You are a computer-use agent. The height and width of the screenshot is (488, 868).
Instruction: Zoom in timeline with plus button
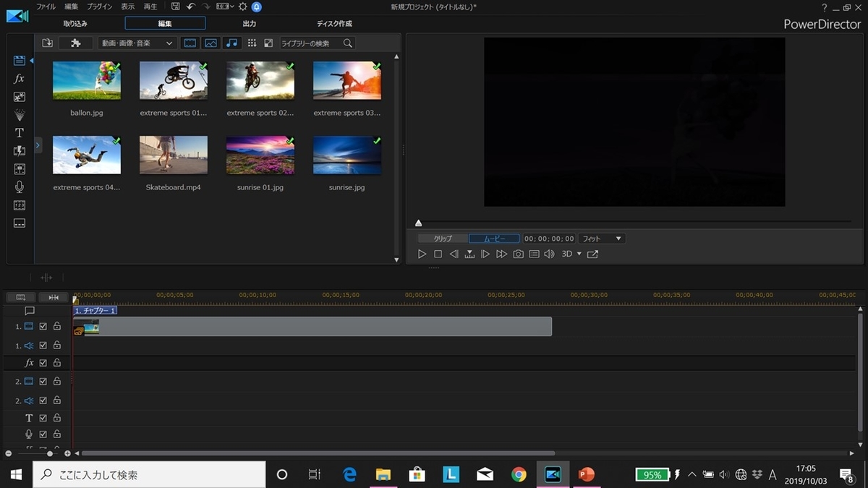tap(67, 453)
